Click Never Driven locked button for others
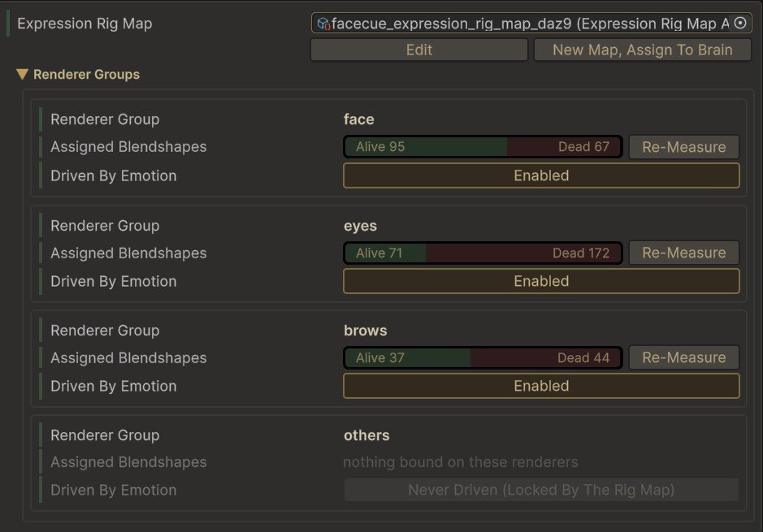This screenshot has height=532, width=763. click(541, 490)
